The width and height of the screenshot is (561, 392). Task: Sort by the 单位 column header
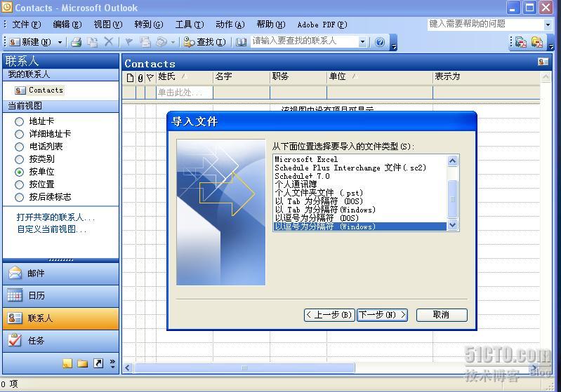(380, 76)
